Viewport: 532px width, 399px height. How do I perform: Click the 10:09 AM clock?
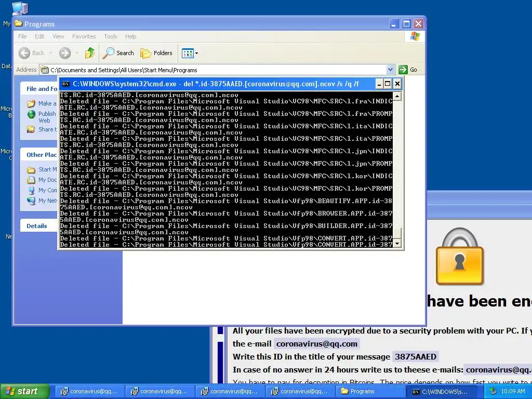pyautogui.click(x=513, y=391)
